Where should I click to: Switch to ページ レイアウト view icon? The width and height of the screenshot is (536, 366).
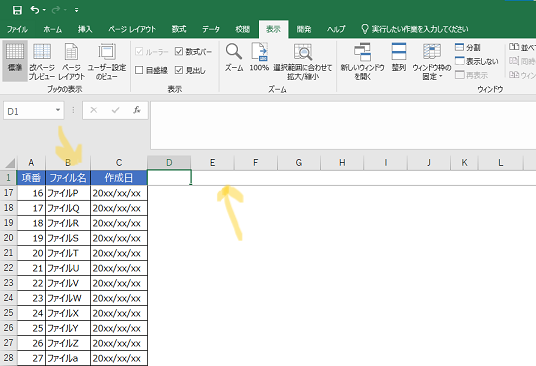click(71, 62)
